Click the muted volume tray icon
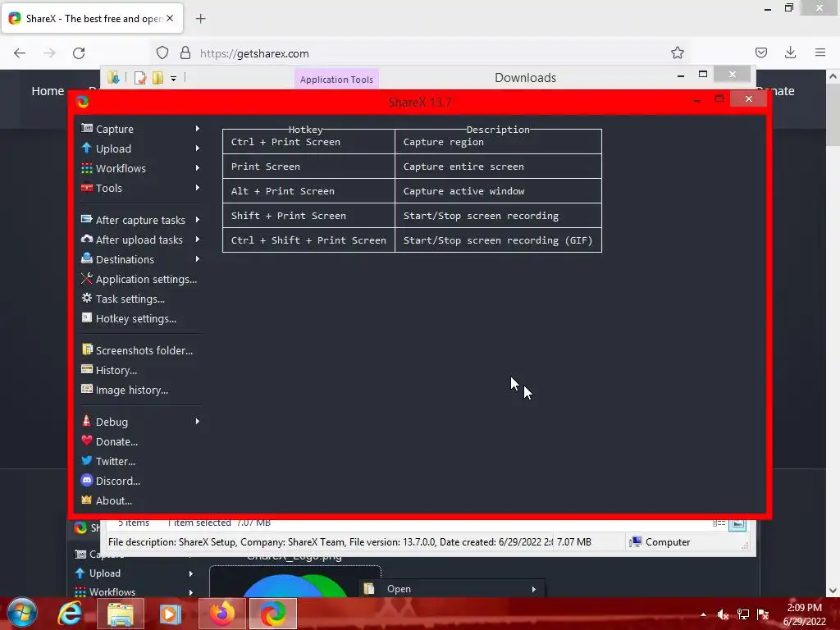The height and width of the screenshot is (630, 840). click(723, 614)
